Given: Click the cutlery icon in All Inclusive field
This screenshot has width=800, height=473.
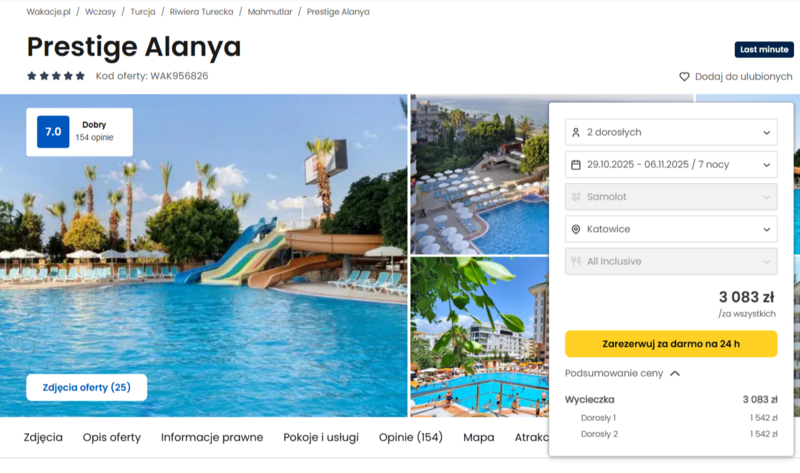Looking at the screenshot, I should click(576, 261).
